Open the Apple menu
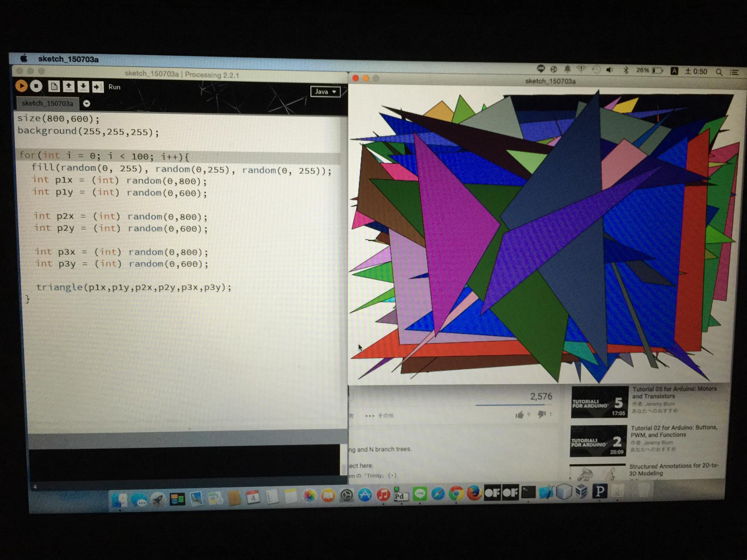 coord(24,59)
